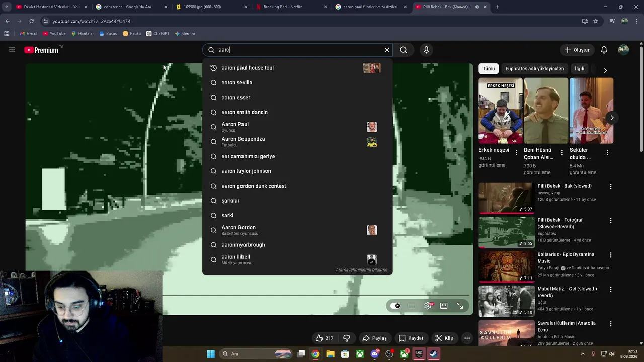Open options for Pilli Bebek - Bak (slowed)
Screen dimensions: 644x362
click(x=611, y=186)
